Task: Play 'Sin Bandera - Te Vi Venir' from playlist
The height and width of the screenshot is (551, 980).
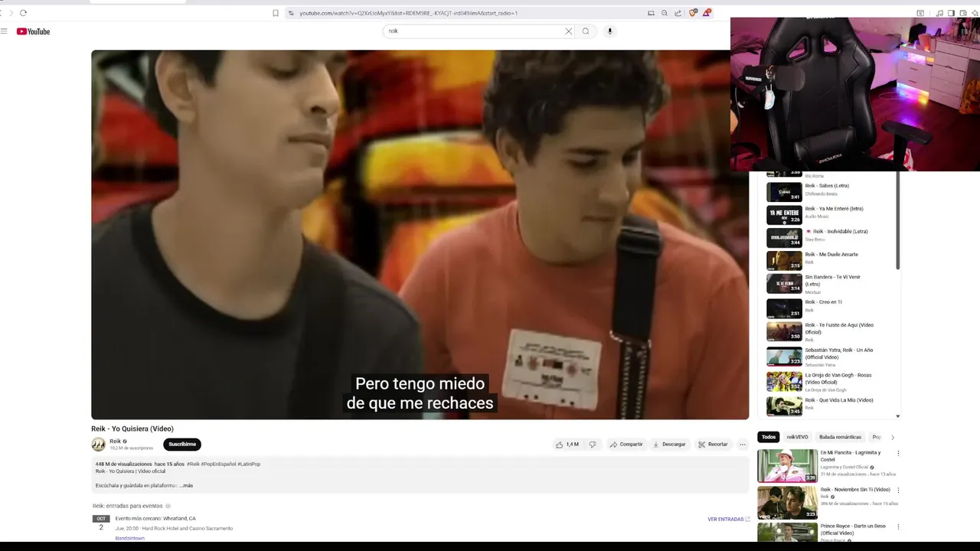Action: coord(828,284)
